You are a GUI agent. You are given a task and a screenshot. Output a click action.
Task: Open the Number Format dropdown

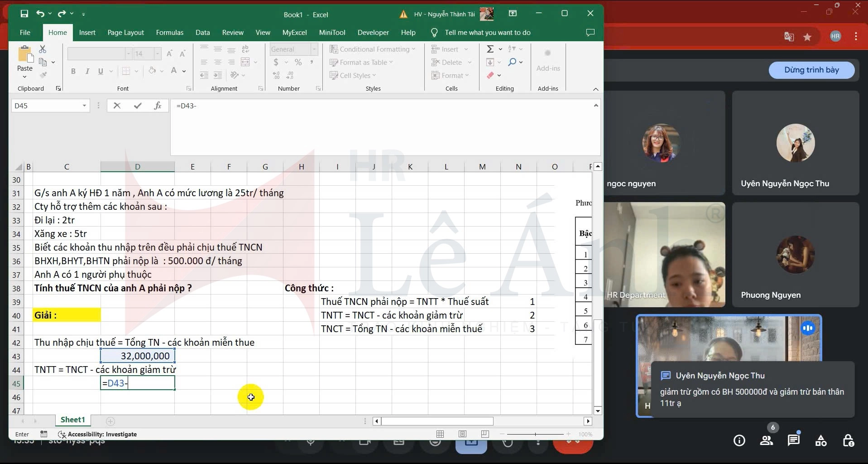coord(314,49)
